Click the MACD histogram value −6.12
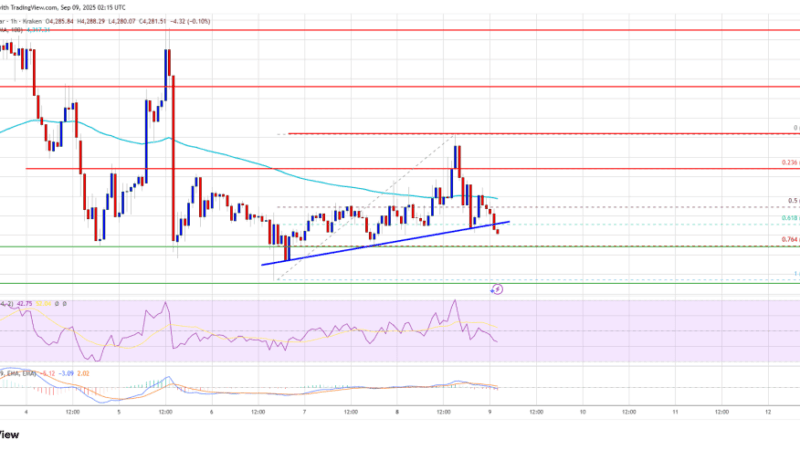This screenshot has height=450, width=800. tap(48, 373)
